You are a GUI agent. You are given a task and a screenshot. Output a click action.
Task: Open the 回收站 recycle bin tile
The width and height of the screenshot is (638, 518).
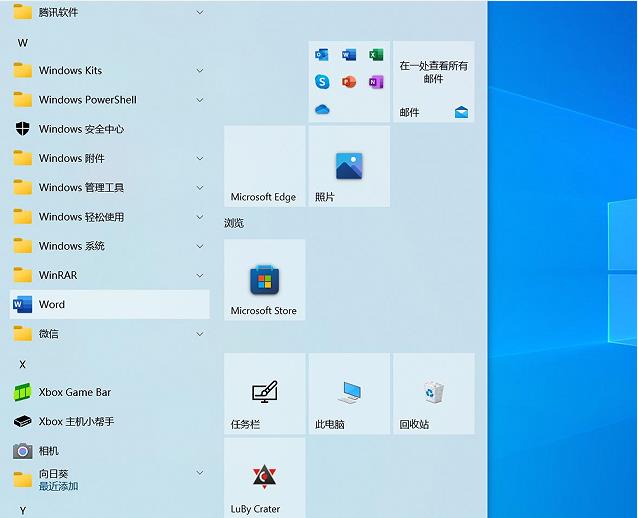(434, 393)
